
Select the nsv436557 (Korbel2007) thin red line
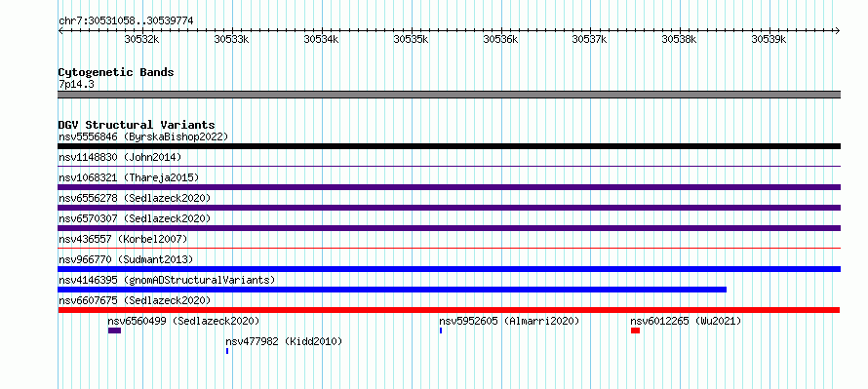click(449, 248)
